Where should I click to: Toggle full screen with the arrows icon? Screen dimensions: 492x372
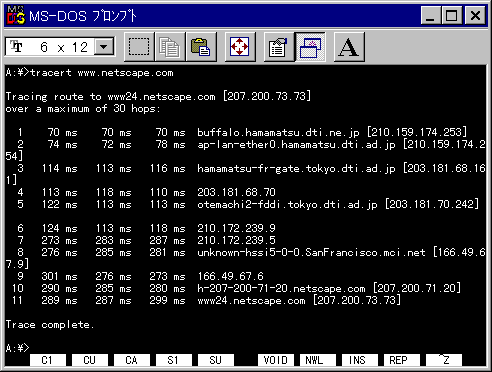[x=240, y=47]
